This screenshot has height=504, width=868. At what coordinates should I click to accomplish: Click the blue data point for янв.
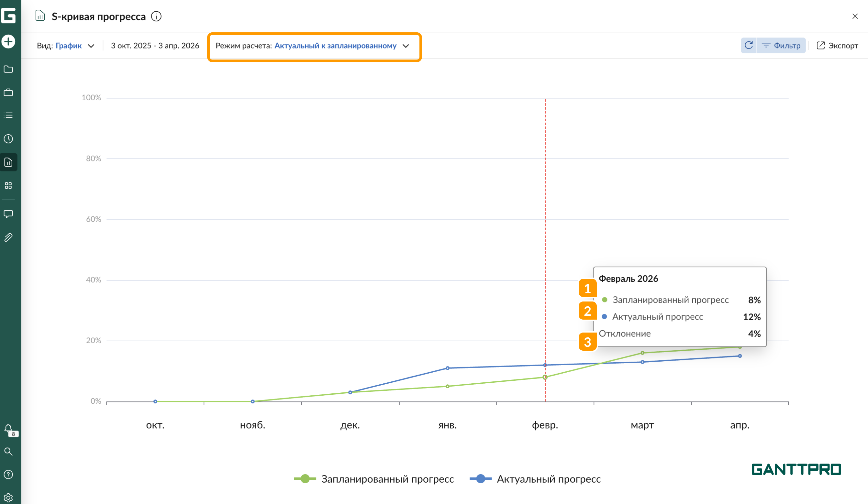point(448,368)
